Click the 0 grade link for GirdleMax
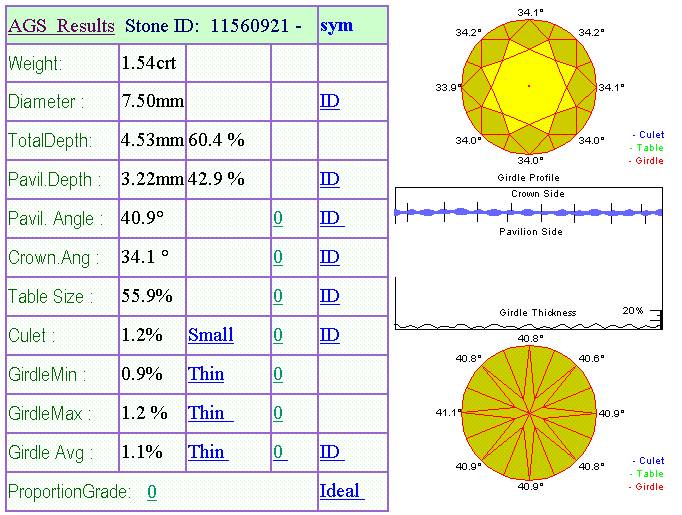Image resolution: width=682 pixels, height=515 pixels. pos(278,413)
